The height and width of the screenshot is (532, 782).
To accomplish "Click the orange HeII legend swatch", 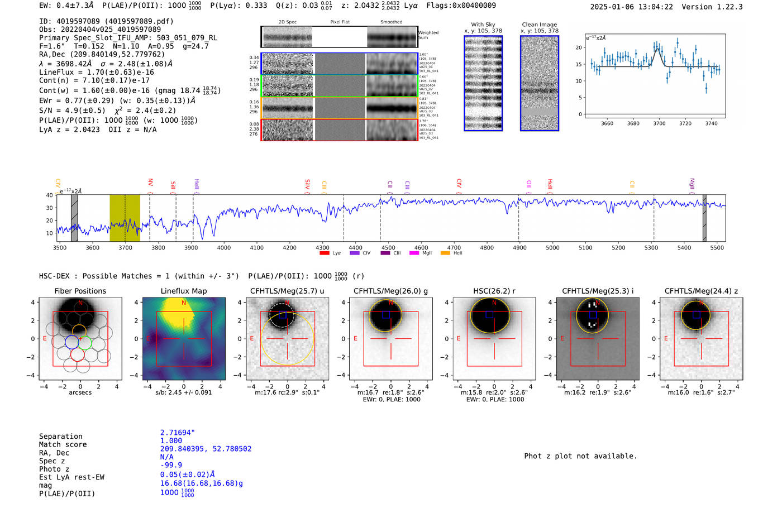I will [445, 253].
